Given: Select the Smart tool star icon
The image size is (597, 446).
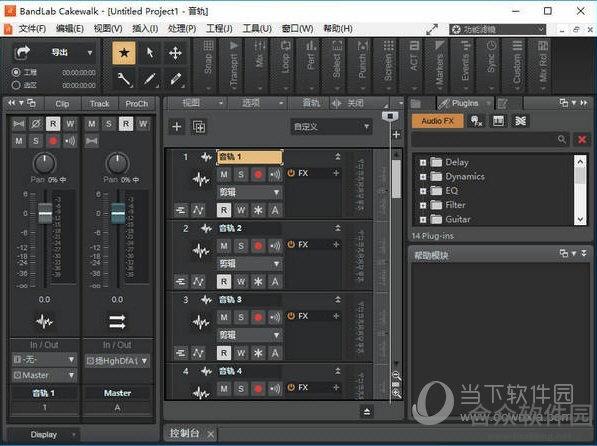Looking at the screenshot, I should 124,53.
